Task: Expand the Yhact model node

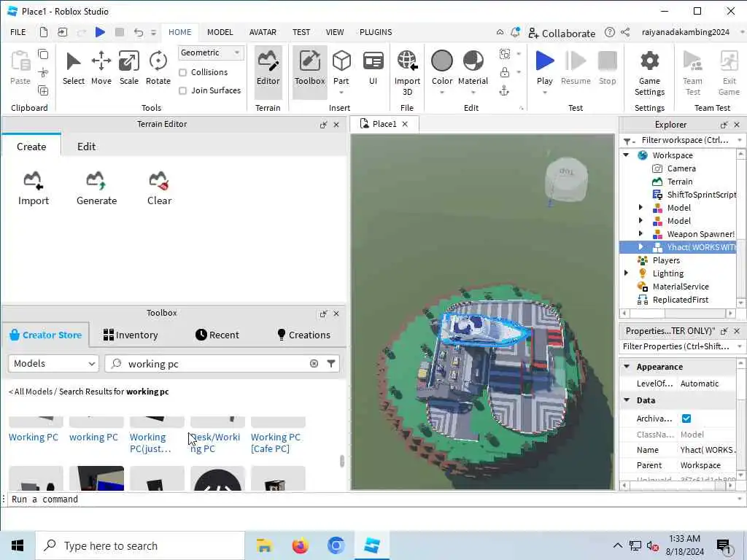Action: tap(640, 246)
